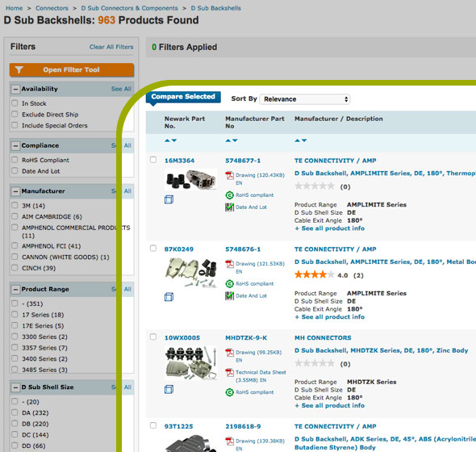The height and width of the screenshot is (452, 476).
Task: Click Clear All Filters
Action: [111, 47]
